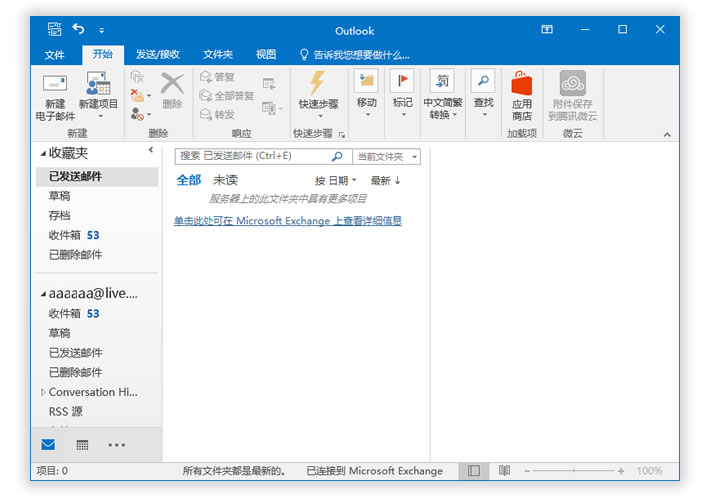Click the link to view more on Microsoft Exchange
The image size is (710, 504).
pyautogui.click(x=288, y=221)
